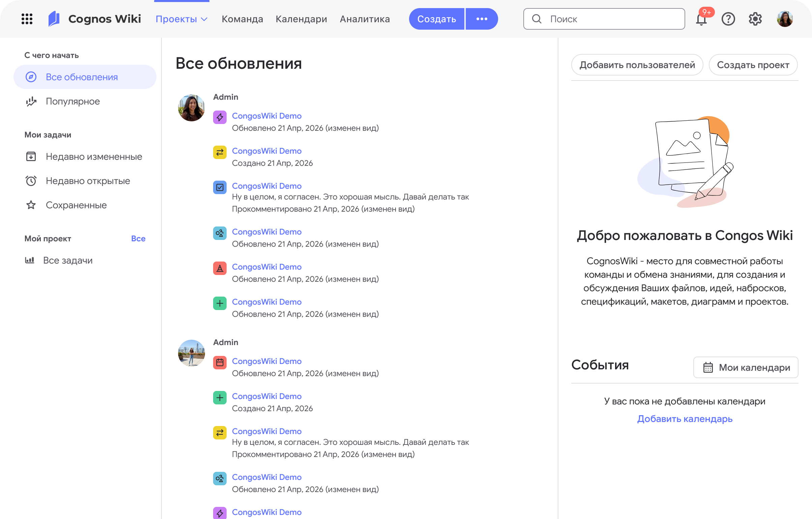The image size is (812, 519).
Task: Click the Все обновления page heading
Action: click(x=239, y=63)
